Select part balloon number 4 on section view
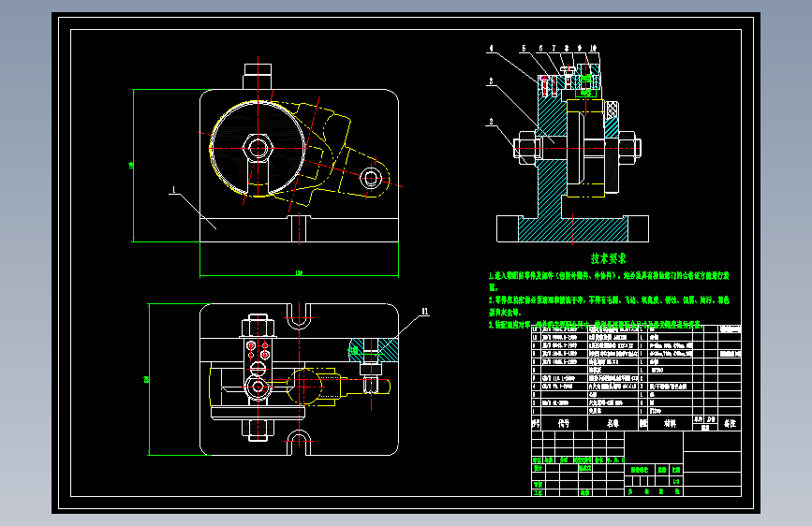The width and height of the screenshot is (812, 526). click(x=491, y=49)
